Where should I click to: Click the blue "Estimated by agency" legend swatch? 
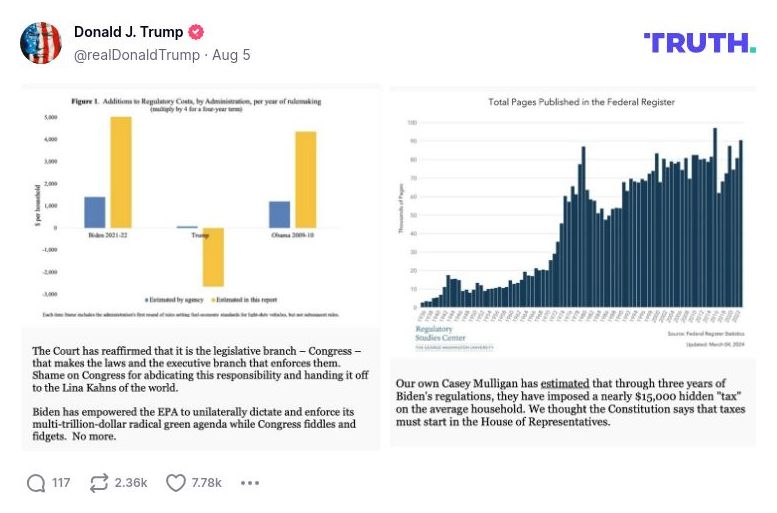click(x=147, y=299)
